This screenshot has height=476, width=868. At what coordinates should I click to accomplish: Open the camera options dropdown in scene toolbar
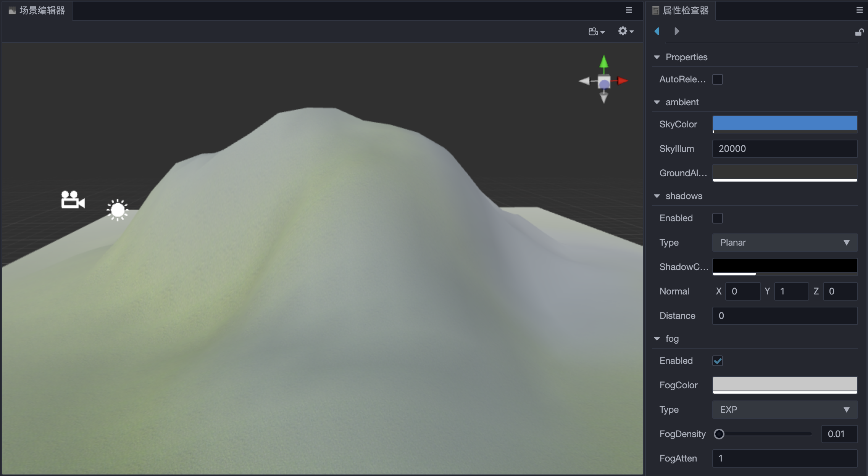[597, 32]
